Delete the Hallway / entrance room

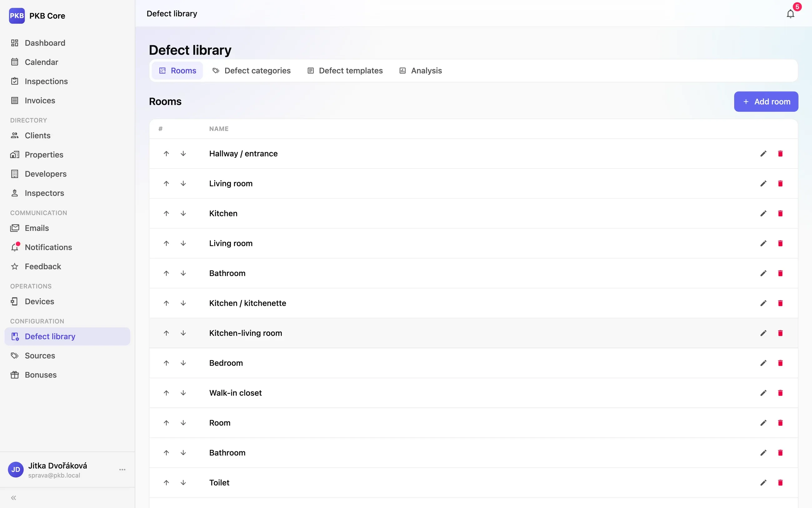(x=780, y=153)
